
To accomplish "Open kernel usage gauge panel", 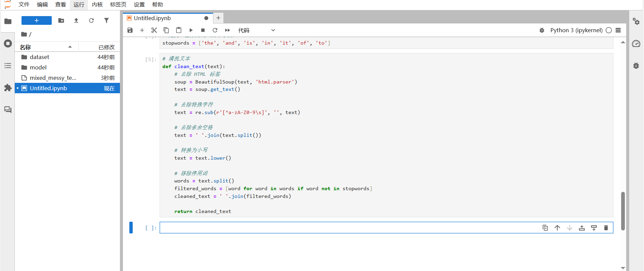I will [636, 44].
